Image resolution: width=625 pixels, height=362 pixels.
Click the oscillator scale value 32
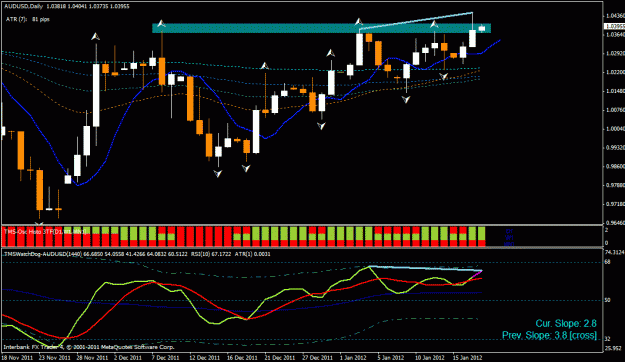[607, 339]
